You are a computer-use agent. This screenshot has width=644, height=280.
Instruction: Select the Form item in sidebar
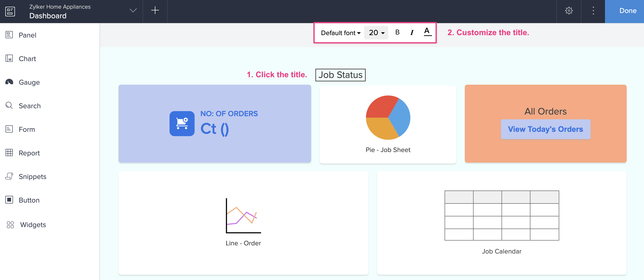[27, 129]
